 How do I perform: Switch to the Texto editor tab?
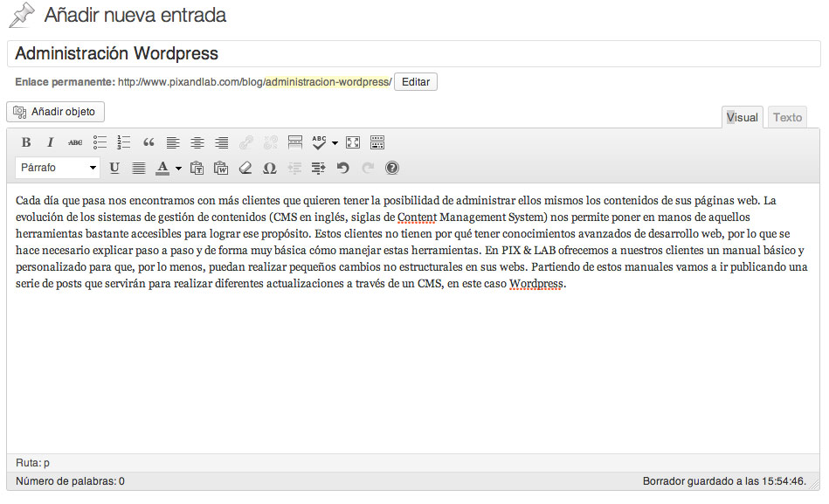point(787,117)
